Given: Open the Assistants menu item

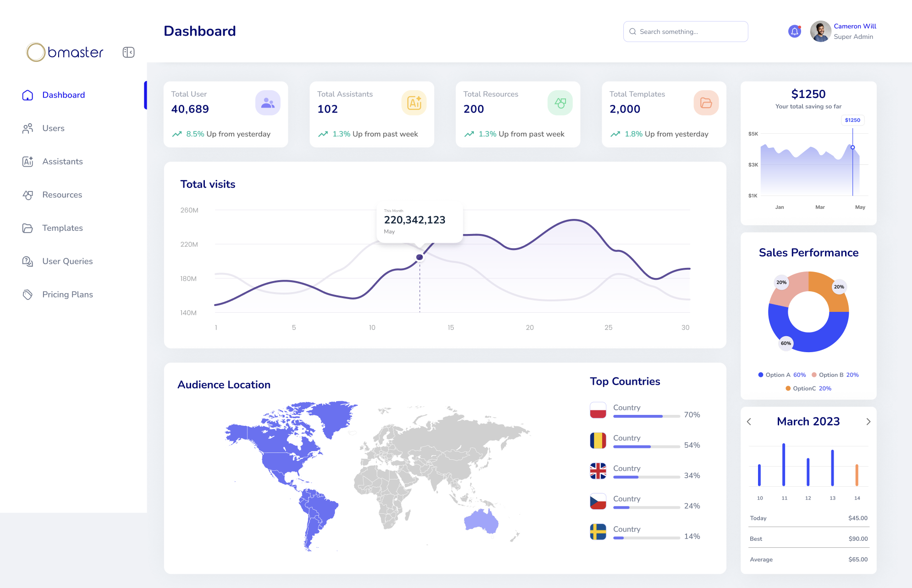Looking at the screenshot, I should coord(62,162).
